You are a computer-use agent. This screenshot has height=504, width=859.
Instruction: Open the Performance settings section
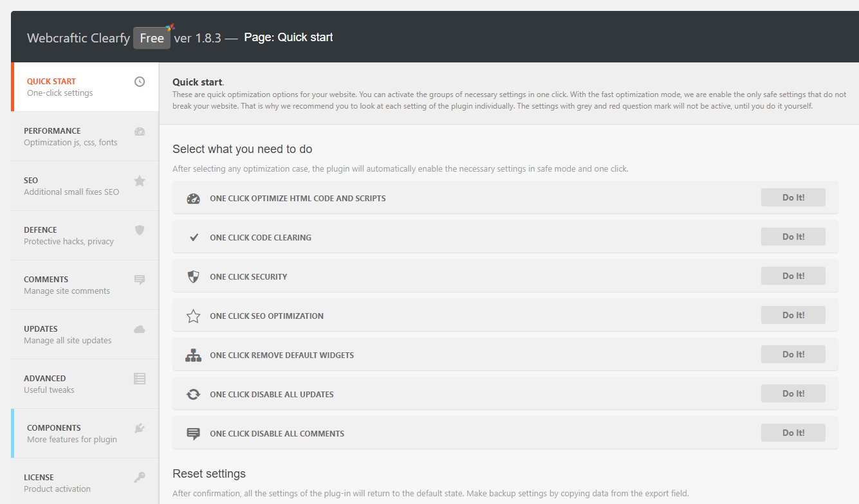point(71,136)
